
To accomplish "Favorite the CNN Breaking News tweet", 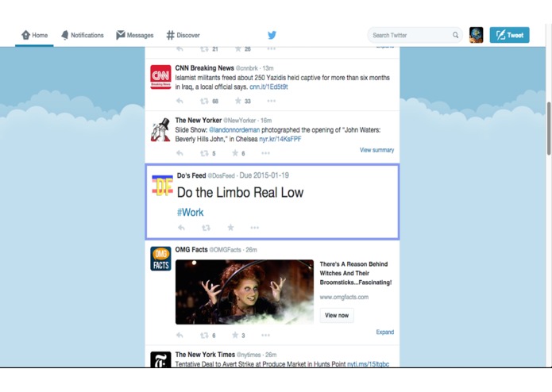I will tap(238, 102).
